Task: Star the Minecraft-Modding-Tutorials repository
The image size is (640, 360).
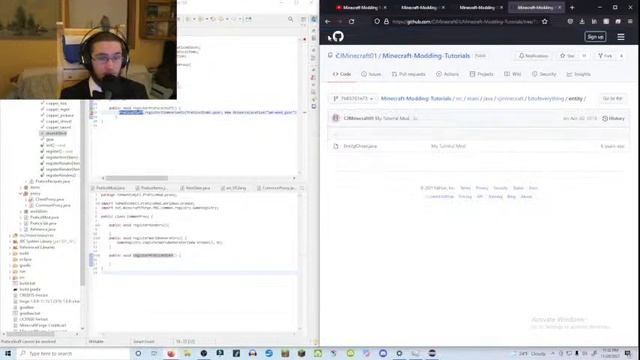Action: [567, 56]
